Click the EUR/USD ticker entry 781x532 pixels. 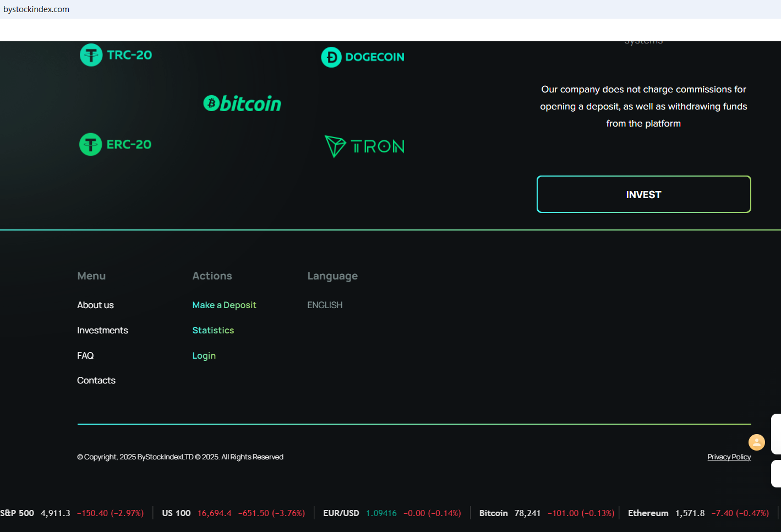[392, 513]
